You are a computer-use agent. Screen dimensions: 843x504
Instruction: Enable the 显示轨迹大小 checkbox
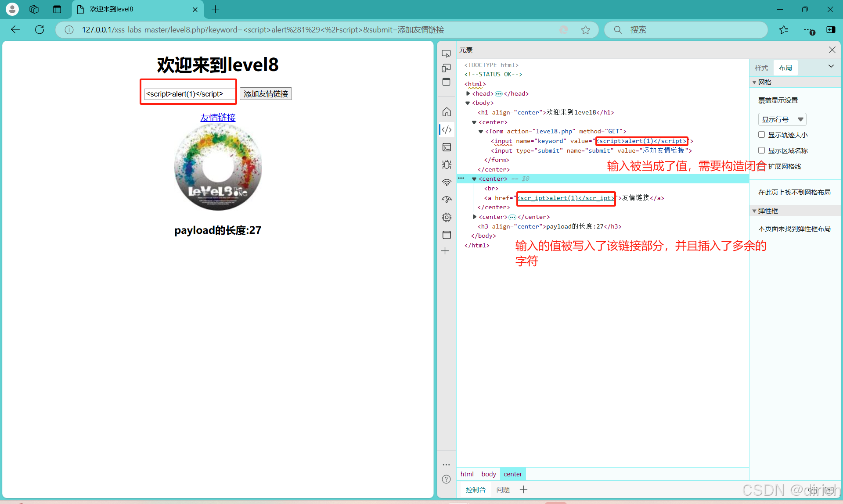pos(762,135)
